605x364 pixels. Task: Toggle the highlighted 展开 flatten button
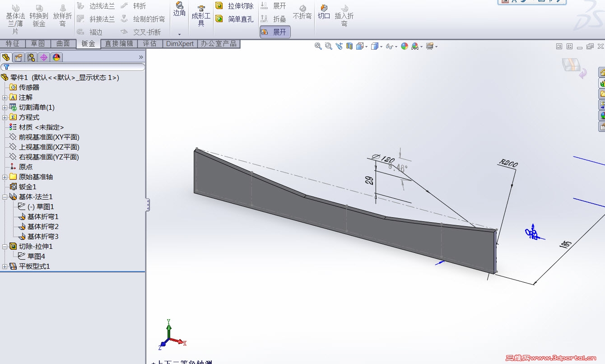(x=275, y=32)
